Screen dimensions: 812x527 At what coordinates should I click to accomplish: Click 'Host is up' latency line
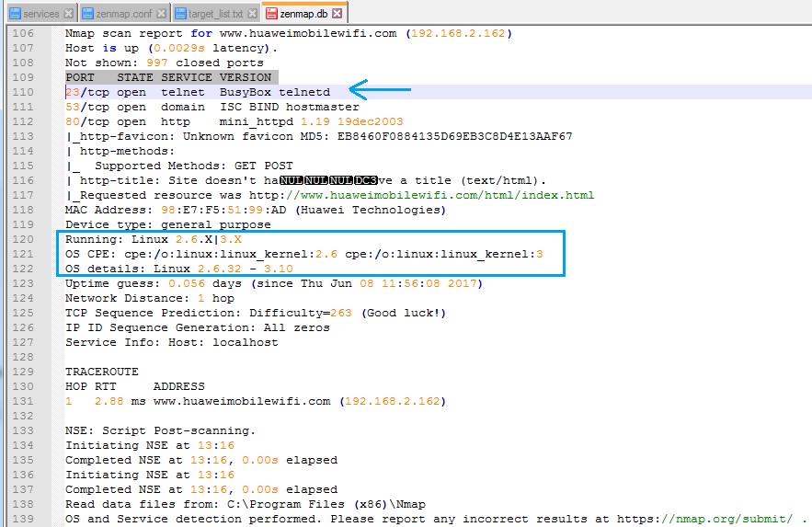point(171,48)
